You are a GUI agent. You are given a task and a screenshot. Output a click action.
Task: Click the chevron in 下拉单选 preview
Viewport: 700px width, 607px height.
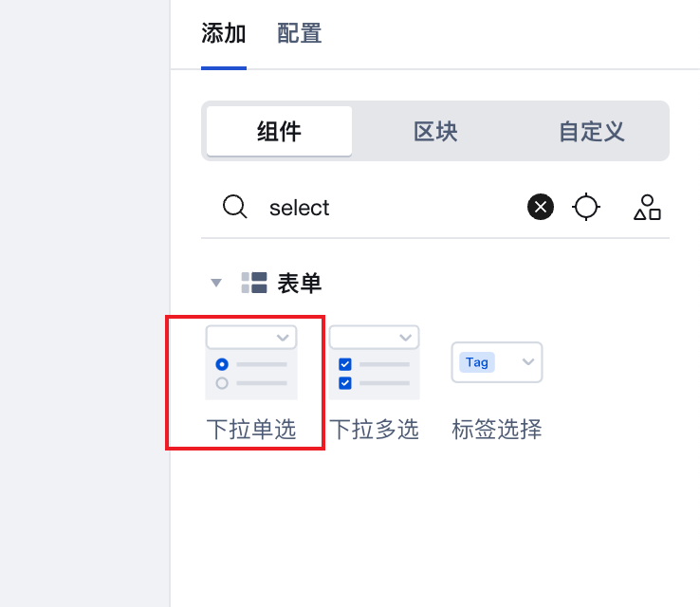pyautogui.click(x=283, y=338)
